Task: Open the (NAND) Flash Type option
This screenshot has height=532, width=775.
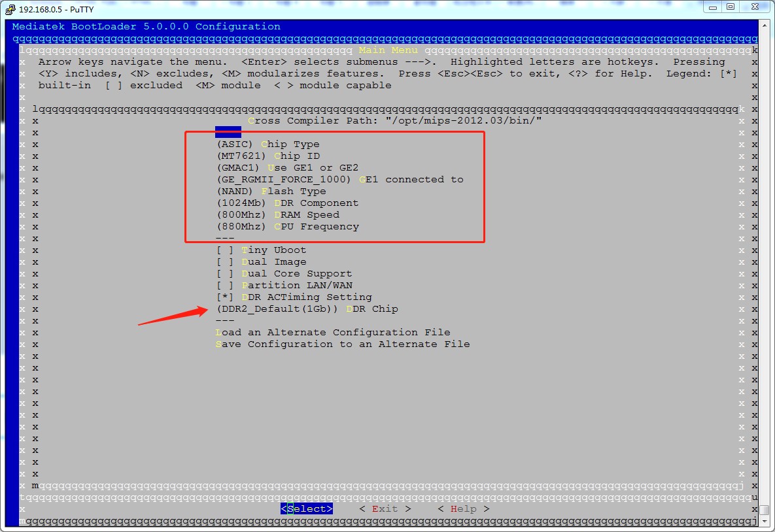Action: pos(271,191)
